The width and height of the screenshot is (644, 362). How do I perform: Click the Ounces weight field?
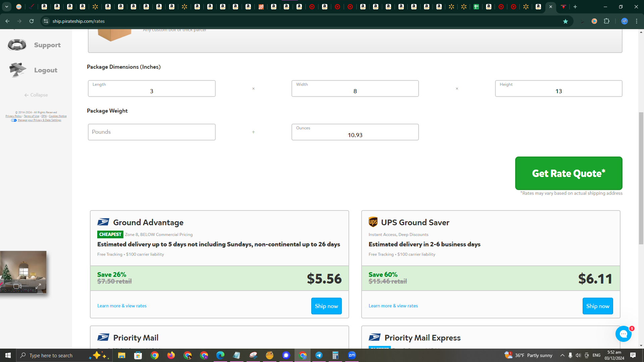[x=355, y=132]
